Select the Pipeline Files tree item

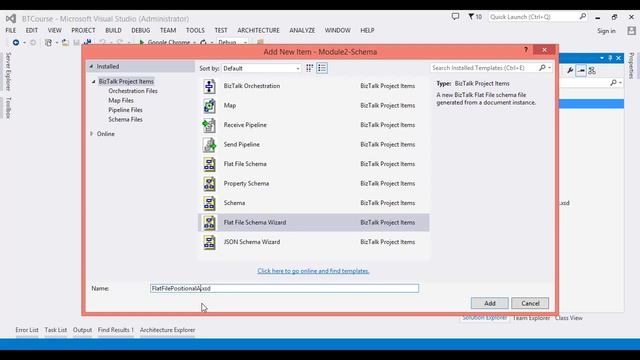pyautogui.click(x=125, y=110)
